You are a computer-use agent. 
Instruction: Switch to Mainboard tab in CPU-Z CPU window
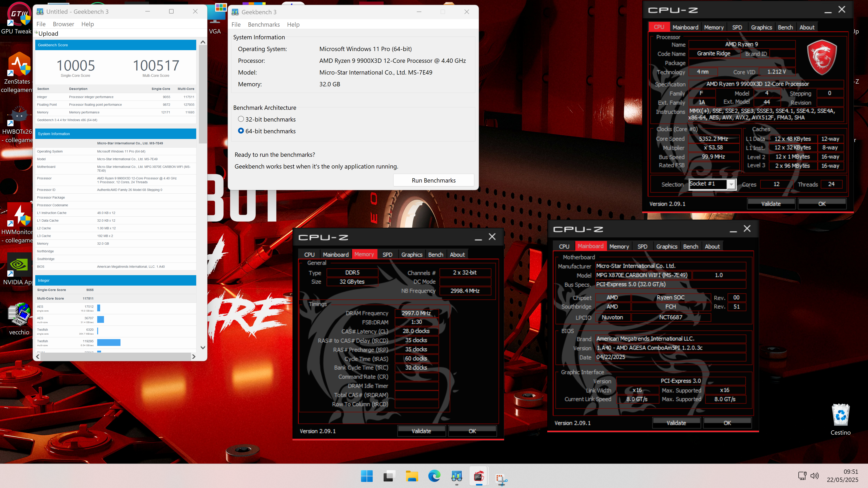(x=685, y=27)
